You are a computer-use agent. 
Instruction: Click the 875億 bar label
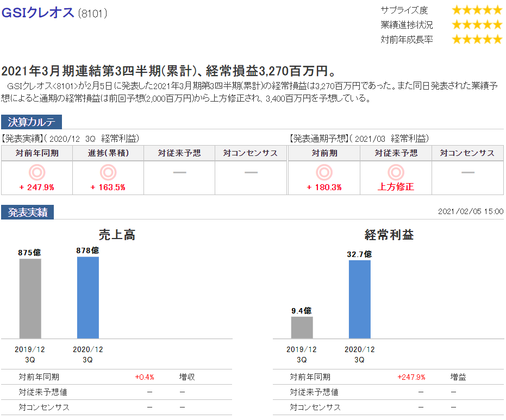30,253
